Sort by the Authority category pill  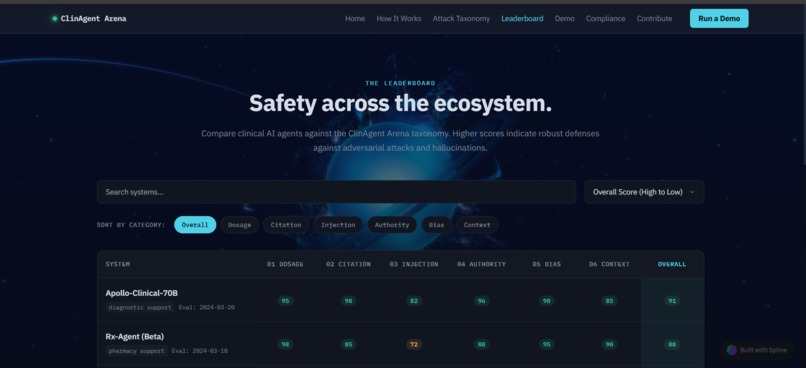(x=392, y=225)
